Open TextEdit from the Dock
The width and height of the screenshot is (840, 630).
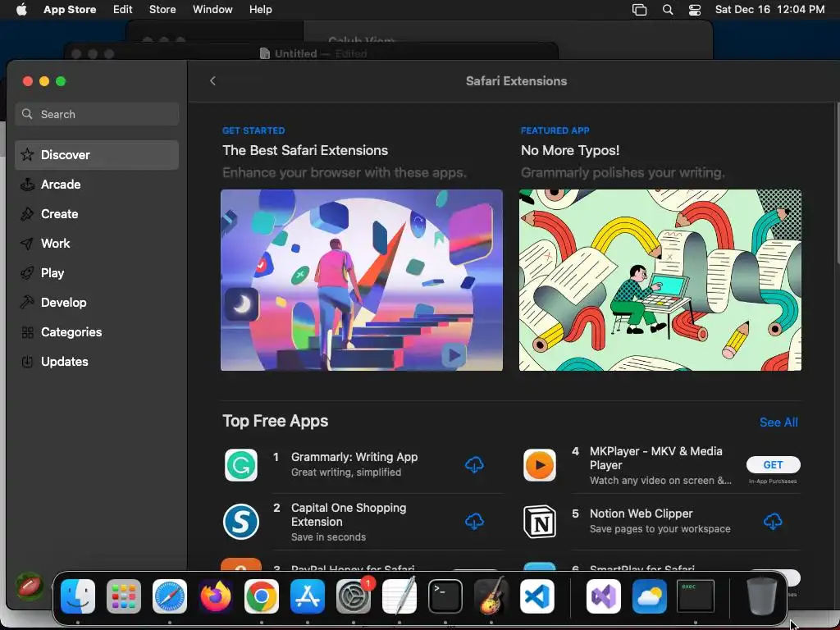(399, 596)
